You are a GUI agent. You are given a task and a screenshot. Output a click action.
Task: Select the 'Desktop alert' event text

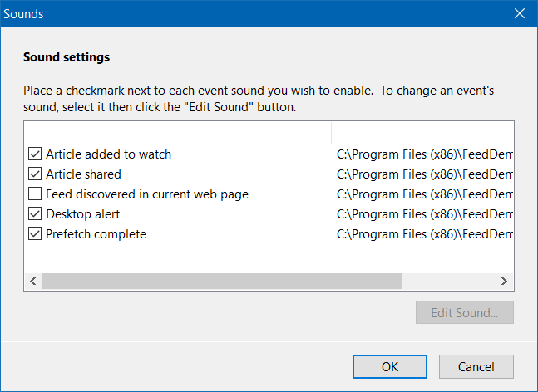(83, 214)
